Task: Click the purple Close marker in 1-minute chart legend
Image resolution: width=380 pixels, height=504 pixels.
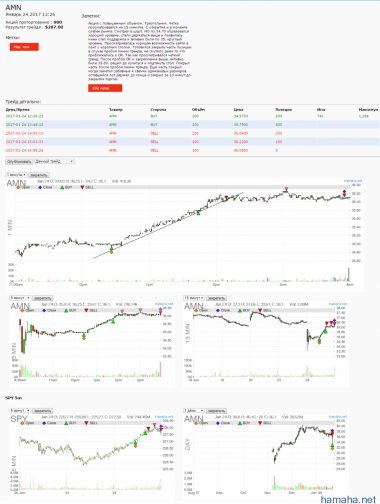Action: click(x=40, y=187)
